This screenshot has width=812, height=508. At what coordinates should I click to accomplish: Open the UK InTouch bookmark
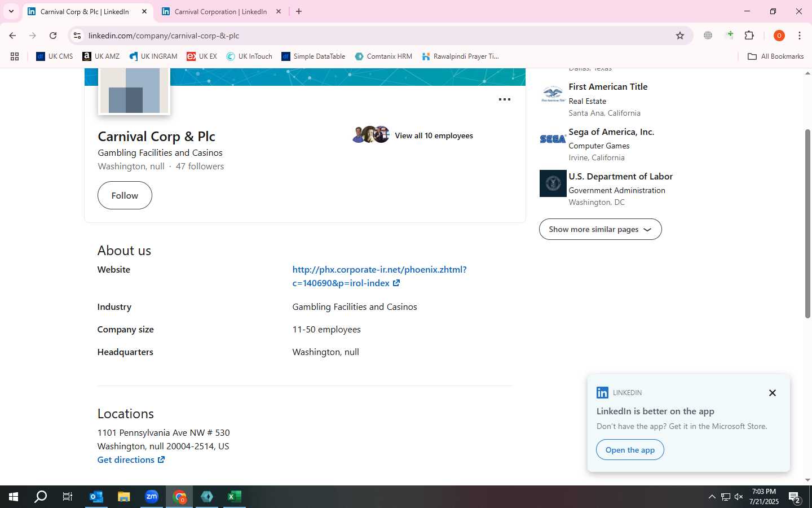coord(249,56)
